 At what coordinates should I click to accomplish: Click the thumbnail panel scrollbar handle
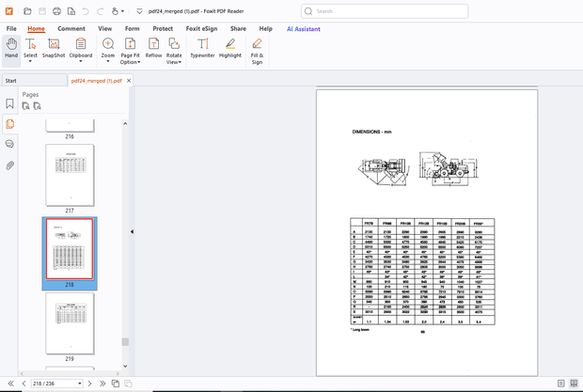125,342
